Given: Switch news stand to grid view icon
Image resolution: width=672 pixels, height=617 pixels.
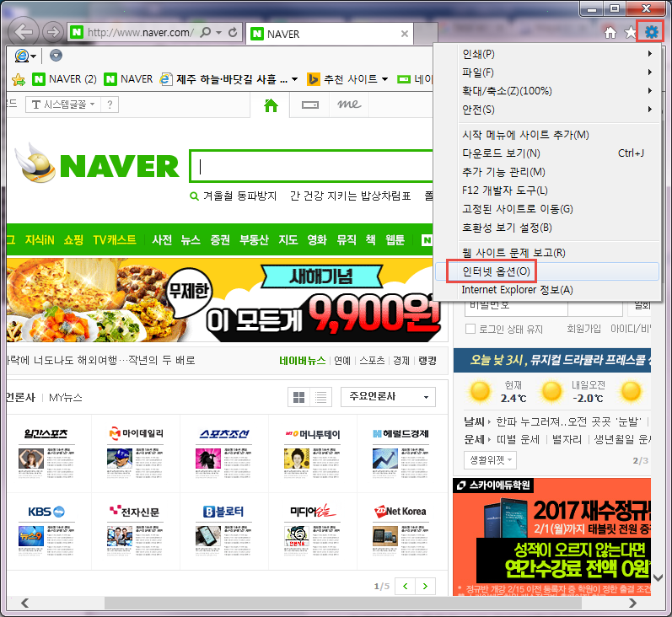Looking at the screenshot, I should (298, 397).
